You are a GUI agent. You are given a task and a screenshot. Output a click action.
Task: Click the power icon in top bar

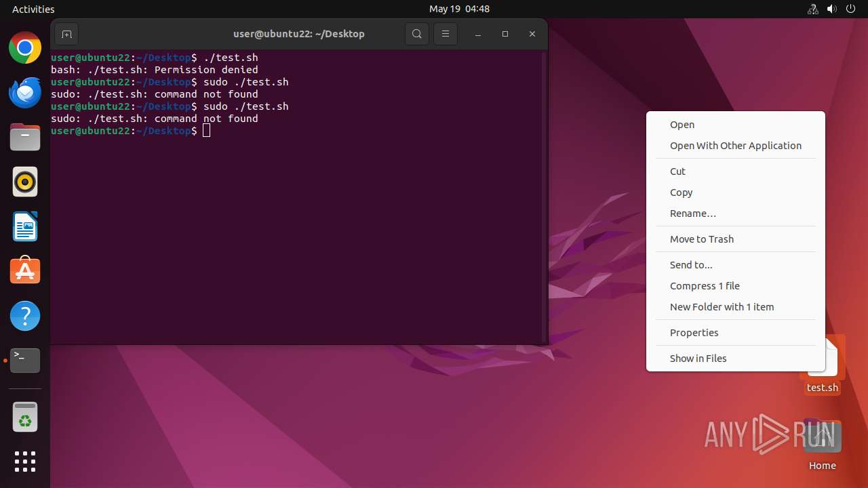(x=851, y=9)
